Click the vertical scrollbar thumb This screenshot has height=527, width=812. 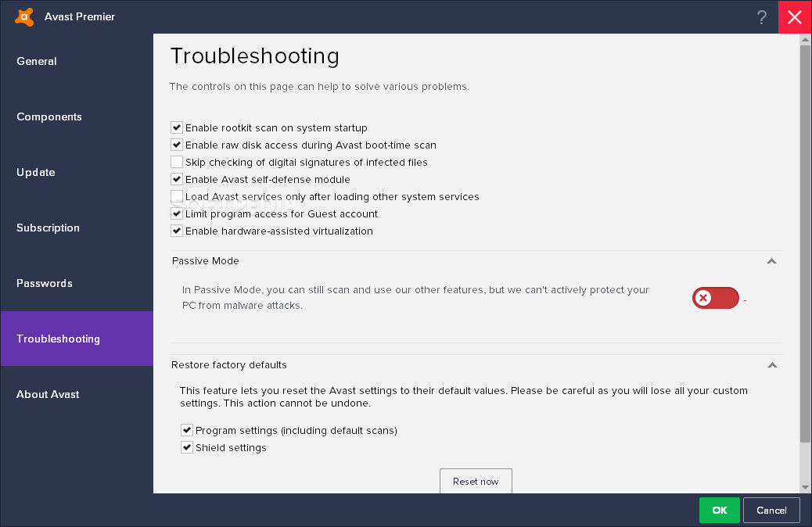tap(805, 243)
